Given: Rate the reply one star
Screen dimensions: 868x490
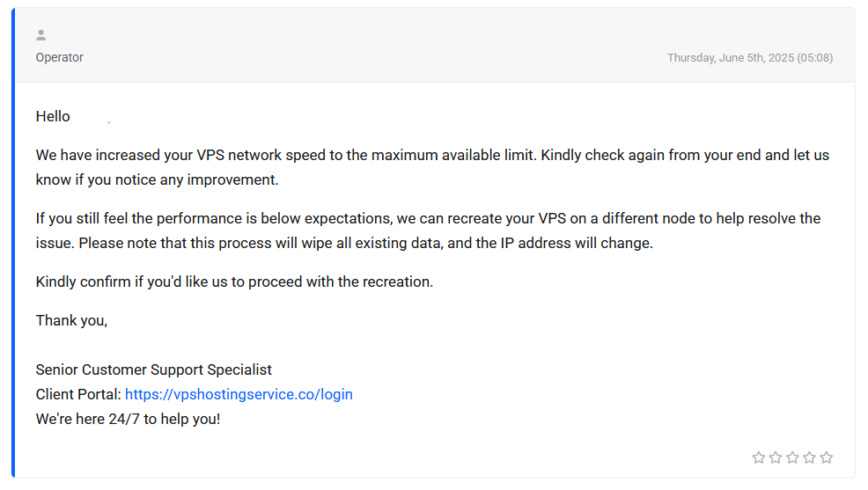Looking at the screenshot, I should [x=758, y=457].
